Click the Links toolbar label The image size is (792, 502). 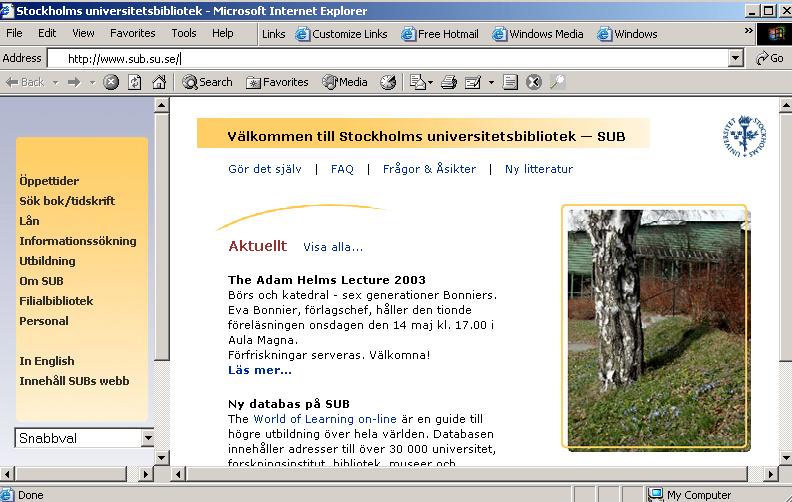pos(273,34)
